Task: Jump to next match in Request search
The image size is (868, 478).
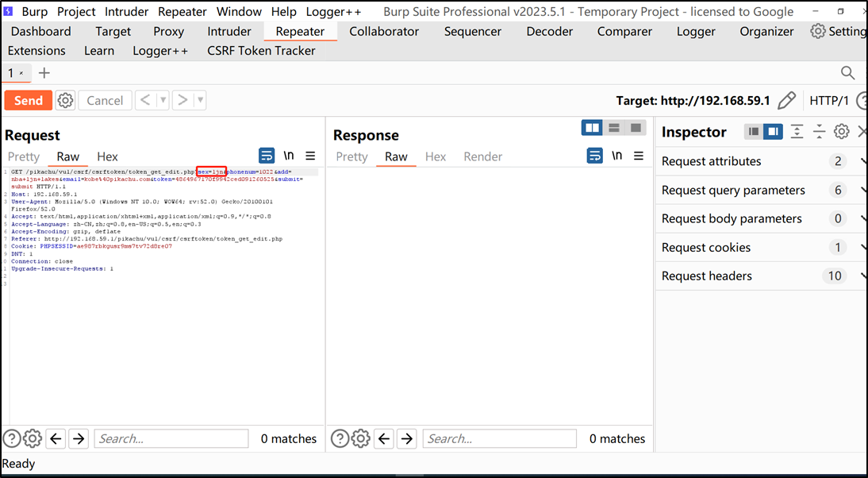Action: 79,438
